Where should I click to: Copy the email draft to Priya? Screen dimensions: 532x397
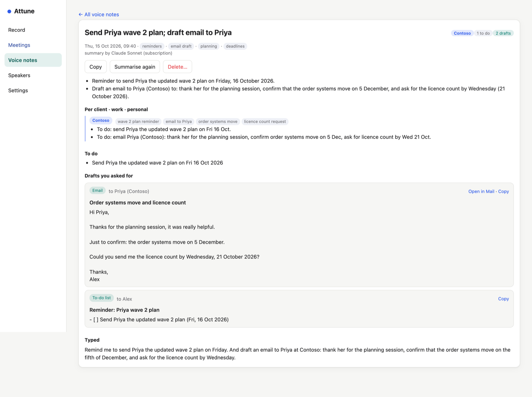[x=503, y=191]
